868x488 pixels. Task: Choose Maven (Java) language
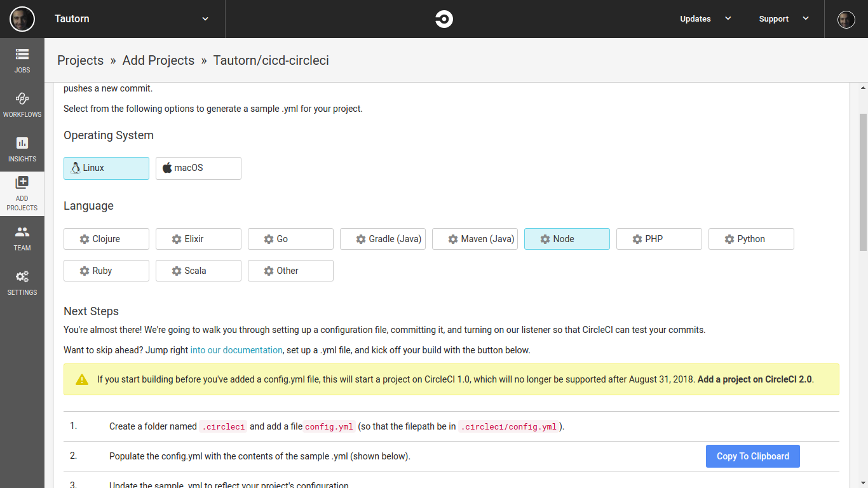pos(475,239)
